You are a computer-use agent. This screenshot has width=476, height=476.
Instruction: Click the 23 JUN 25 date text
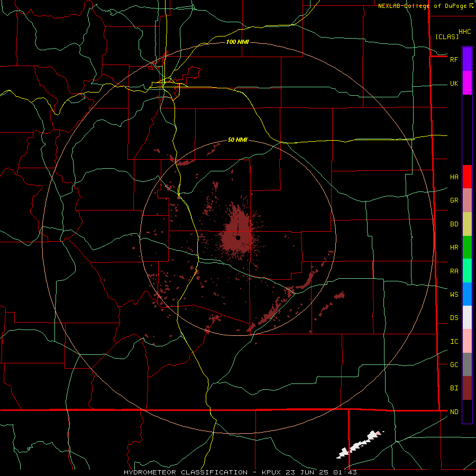[x=308, y=472]
